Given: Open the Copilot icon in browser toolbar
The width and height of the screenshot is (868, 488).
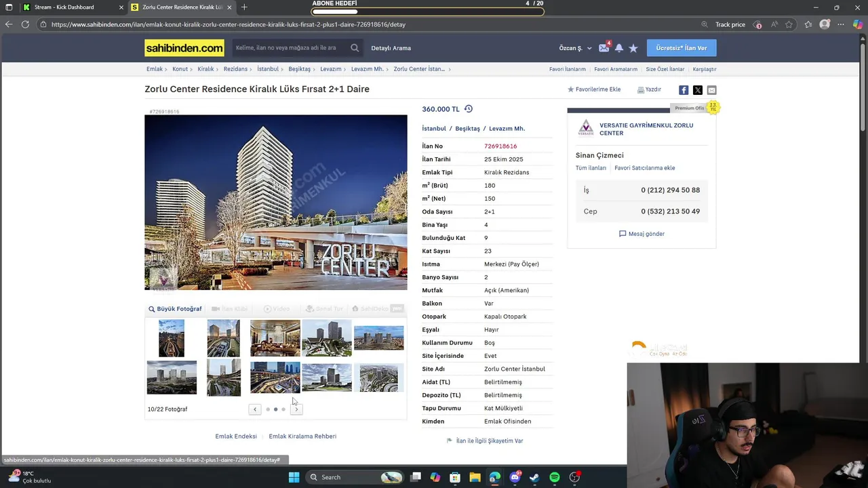Looking at the screenshot, I should pos(858,24).
